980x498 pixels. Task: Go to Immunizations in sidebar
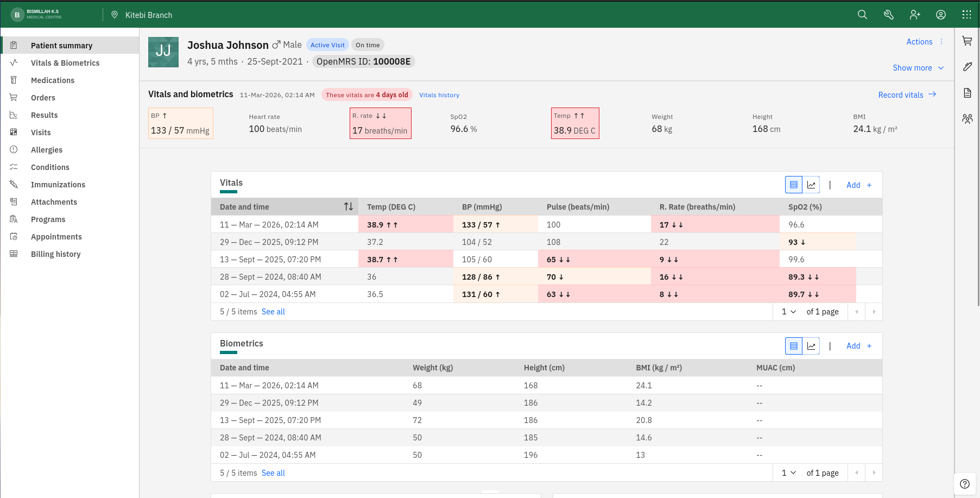pyautogui.click(x=58, y=185)
